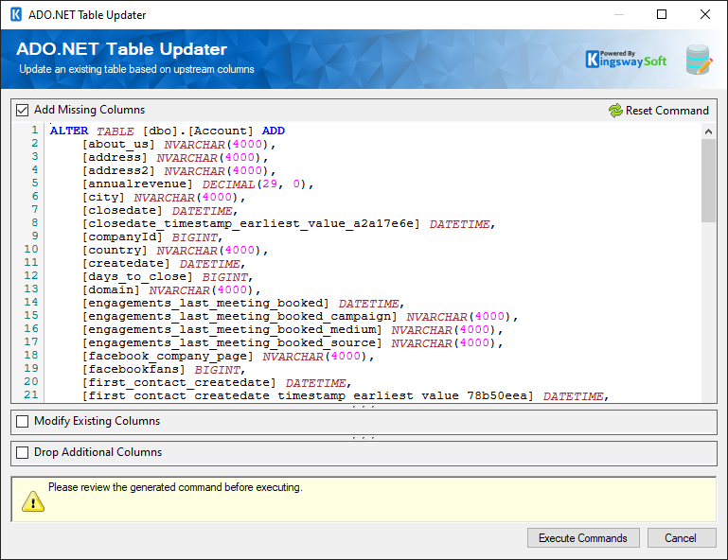Cancel the table update dialog
The width and height of the screenshot is (728, 560).
(681, 538)
